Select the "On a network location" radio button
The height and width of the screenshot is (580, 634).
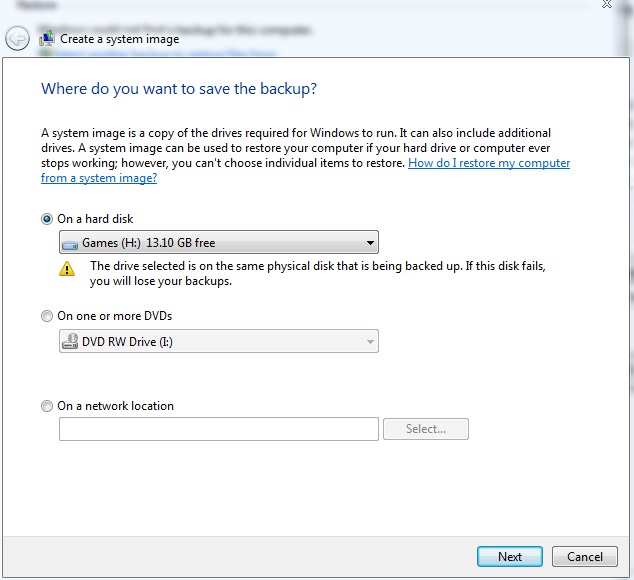pyautogui.click(x=47, y=406)
